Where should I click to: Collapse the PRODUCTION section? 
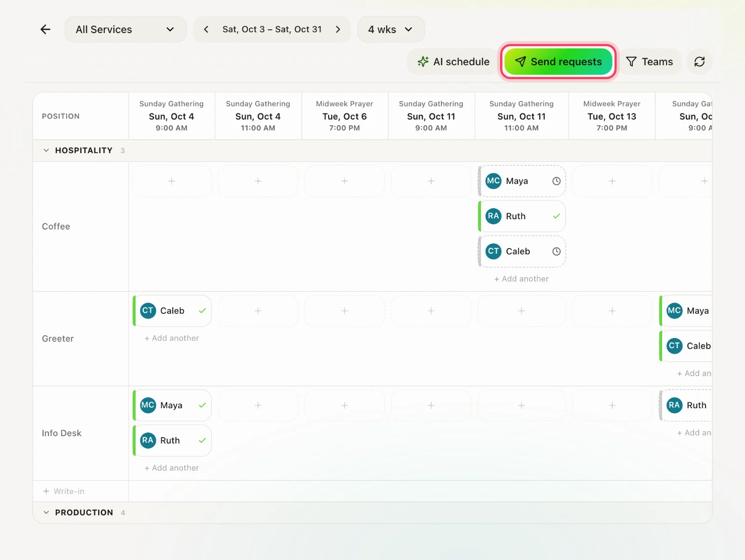click(x=46, y=513)
